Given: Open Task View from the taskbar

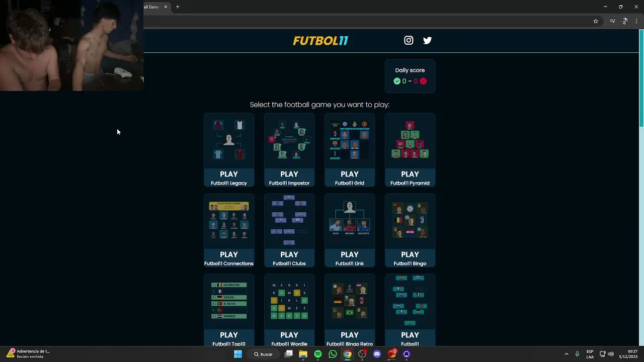Looking at the screenshot, I should click(289, 354).
